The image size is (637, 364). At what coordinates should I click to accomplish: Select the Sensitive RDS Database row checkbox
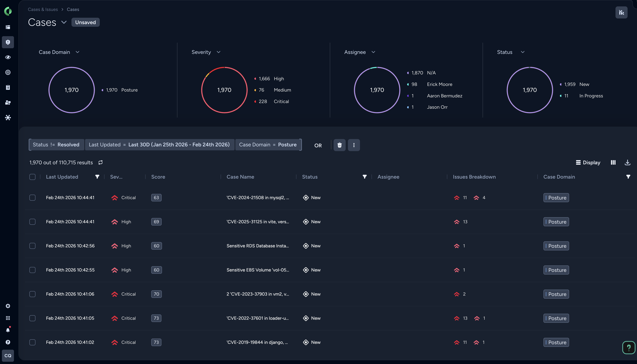point(32,246)
